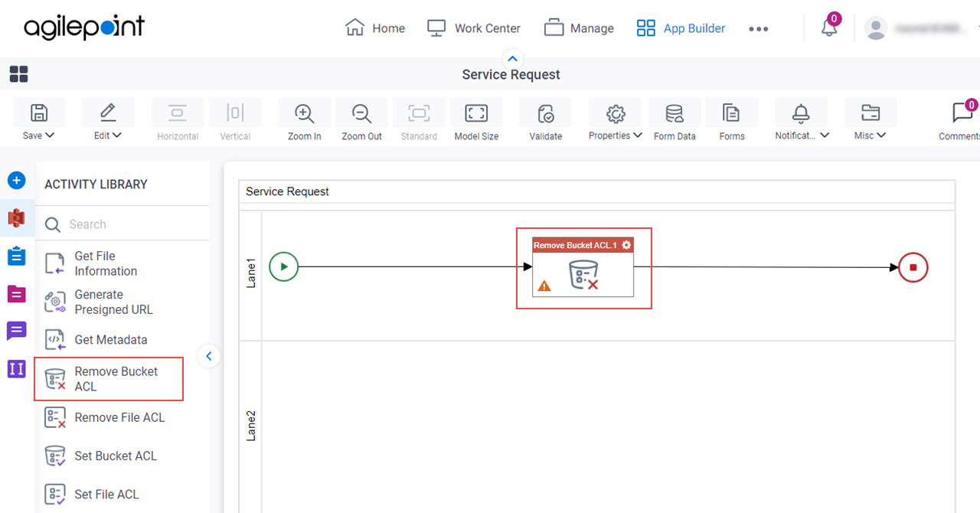
Task: Click the Validate icon
Action: point(546,113)
